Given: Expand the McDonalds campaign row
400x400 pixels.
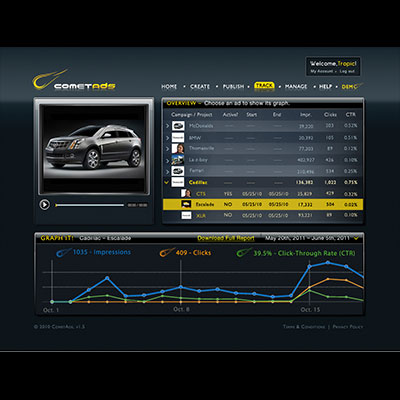Looking at the screenshot, I should click(x=168, y=126).
